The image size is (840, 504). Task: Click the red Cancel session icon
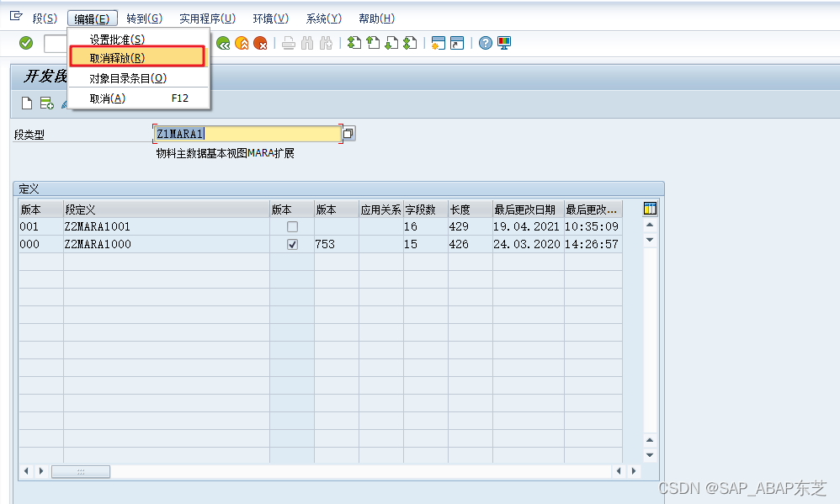click(260, 43)
